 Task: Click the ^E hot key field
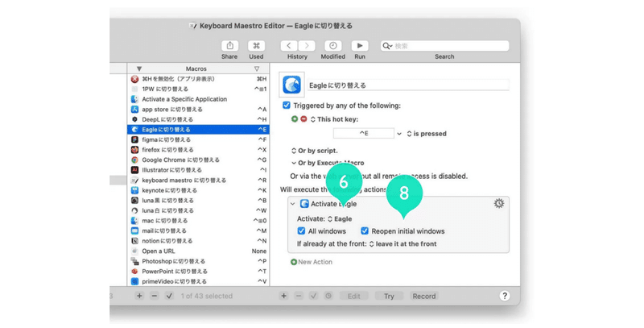tap(364, 133)
